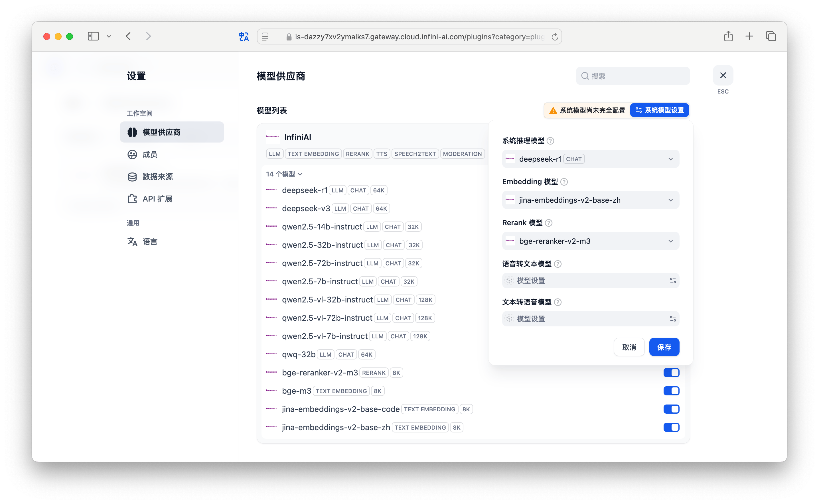819x504 pixels.
Task: Reload the page using refresh icon
Action: 555,37
